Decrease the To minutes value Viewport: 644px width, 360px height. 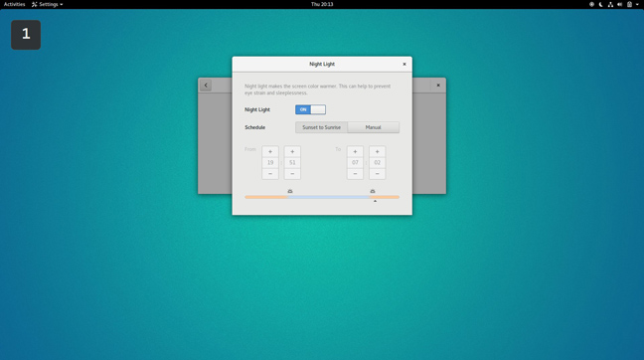(x=377, y=174)
